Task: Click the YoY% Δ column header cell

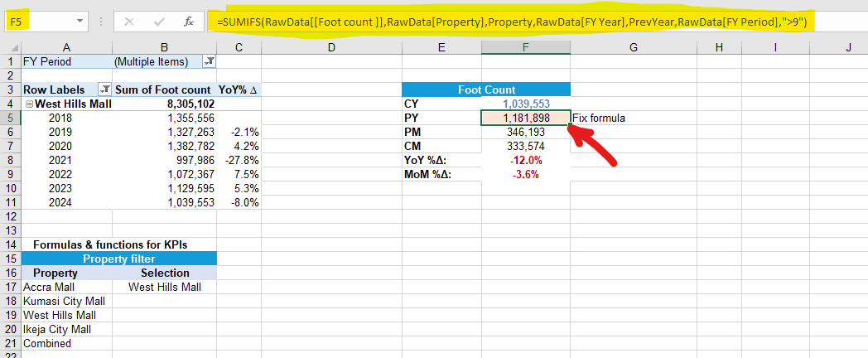Action: tap(239, 89)
